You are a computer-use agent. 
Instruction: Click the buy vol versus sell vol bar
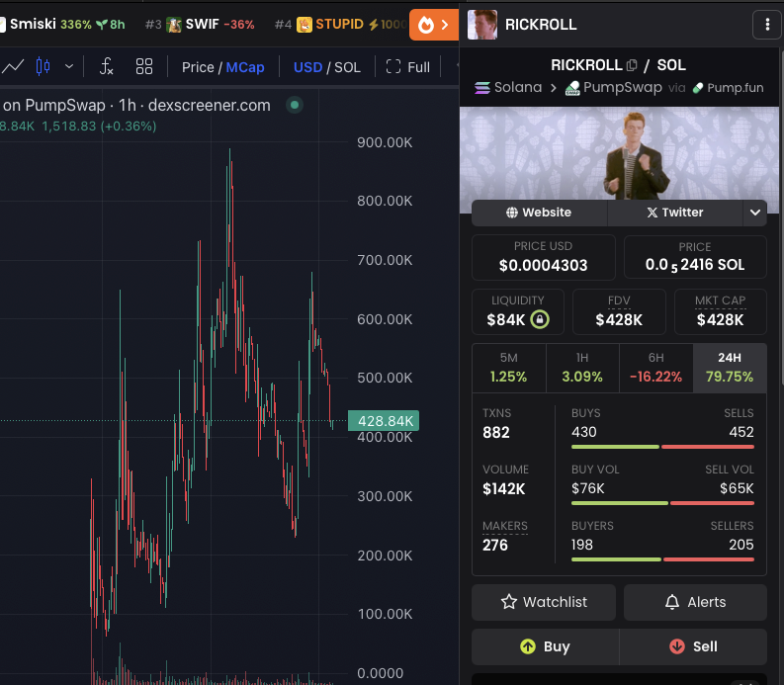(662, 503)
